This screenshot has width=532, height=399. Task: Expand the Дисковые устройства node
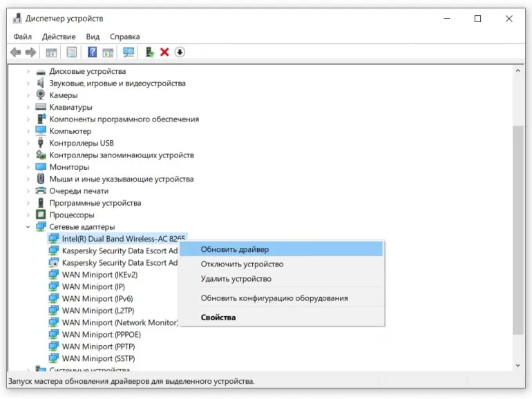28,72
